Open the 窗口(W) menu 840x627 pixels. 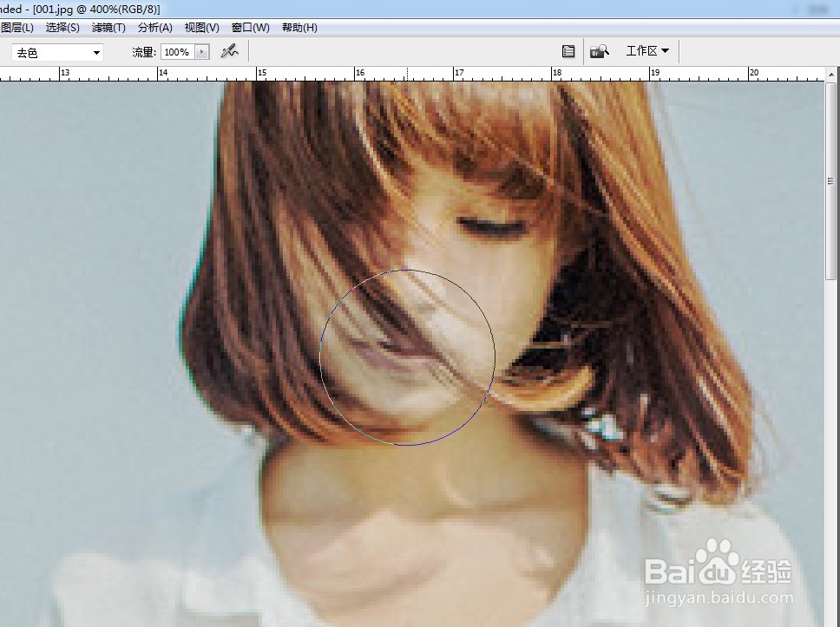(250, 27)
